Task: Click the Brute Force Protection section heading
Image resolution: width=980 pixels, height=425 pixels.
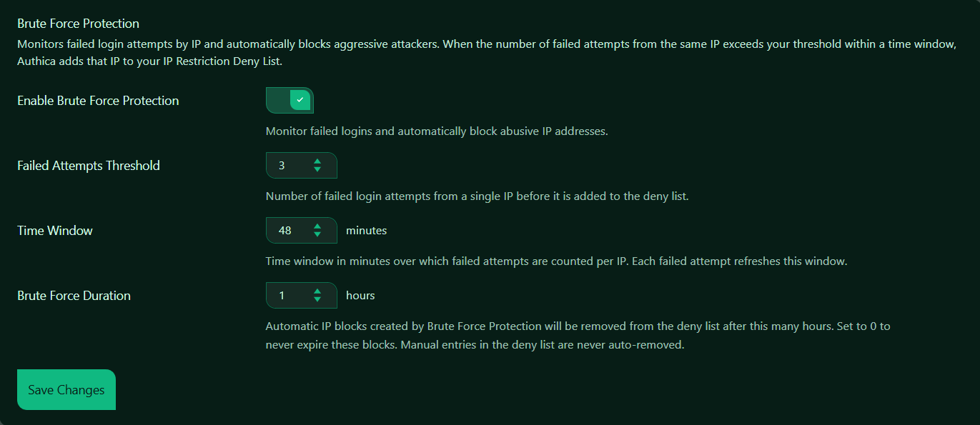Action: click(x=78, y=24)
